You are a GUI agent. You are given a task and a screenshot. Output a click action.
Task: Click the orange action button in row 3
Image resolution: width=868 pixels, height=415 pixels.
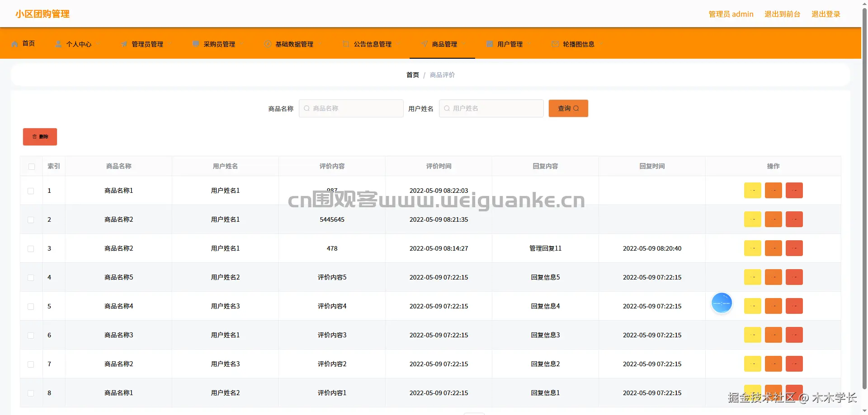tap(774, 248)
